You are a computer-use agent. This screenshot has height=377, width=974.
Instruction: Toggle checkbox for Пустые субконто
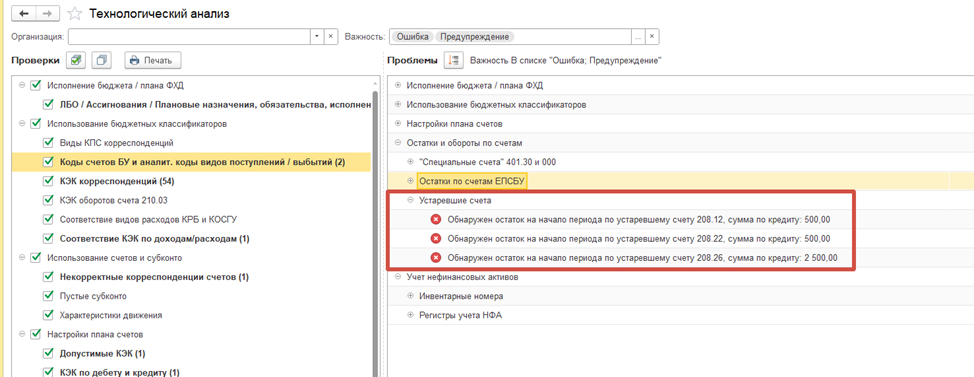(x=49, y=296)
